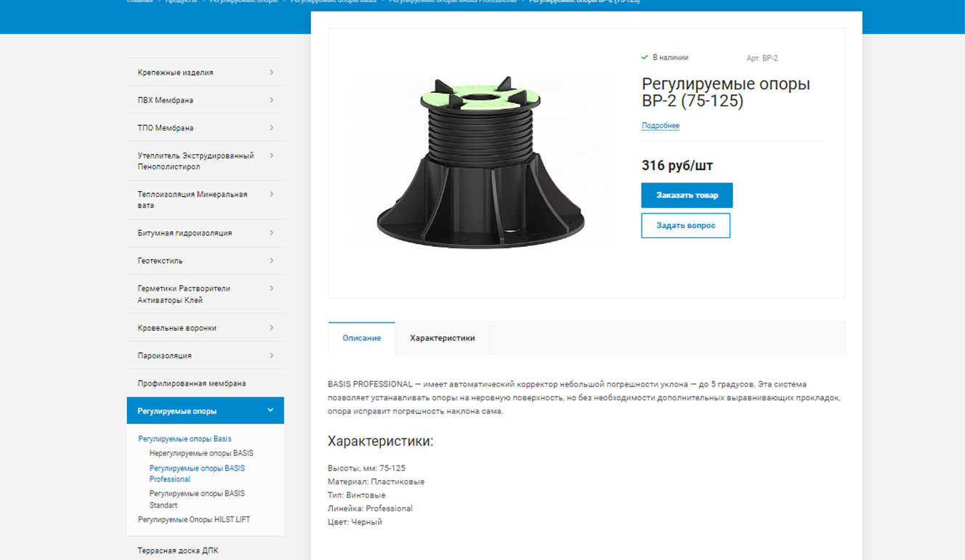Expand the ПВХ Мембрана chevron arrow
Image resolution: width=965 pixels, height=560 pixels.
tap(271, 100)
